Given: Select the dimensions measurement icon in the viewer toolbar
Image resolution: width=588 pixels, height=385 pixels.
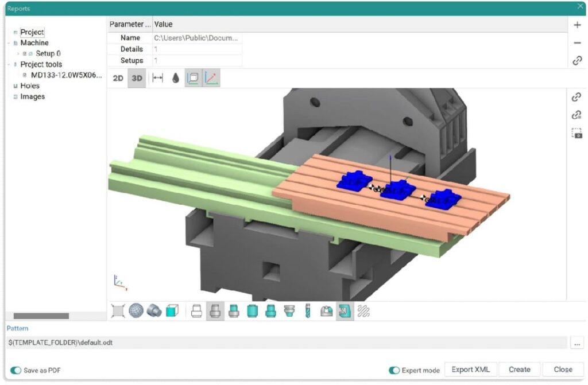Looking at the screenshot, I should tap(156, 78).
